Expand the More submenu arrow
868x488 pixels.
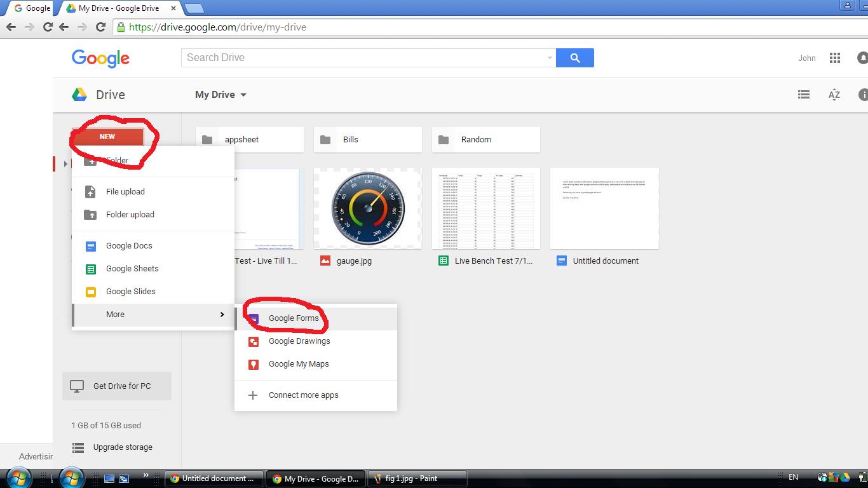click(x=222, y=315)
